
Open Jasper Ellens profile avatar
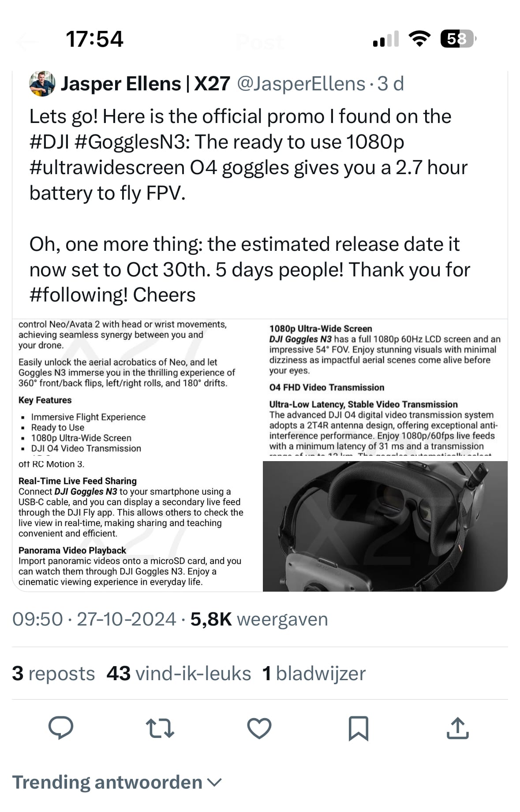click(42, 84)
